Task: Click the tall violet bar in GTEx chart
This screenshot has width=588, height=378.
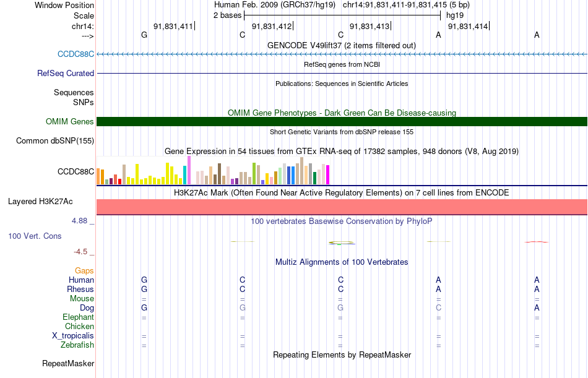Action: pos(189,170)
